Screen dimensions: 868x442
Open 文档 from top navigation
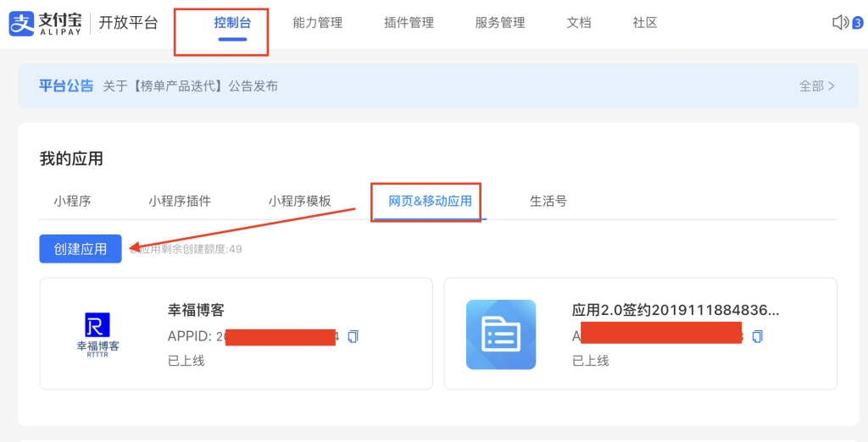[579, 23]
